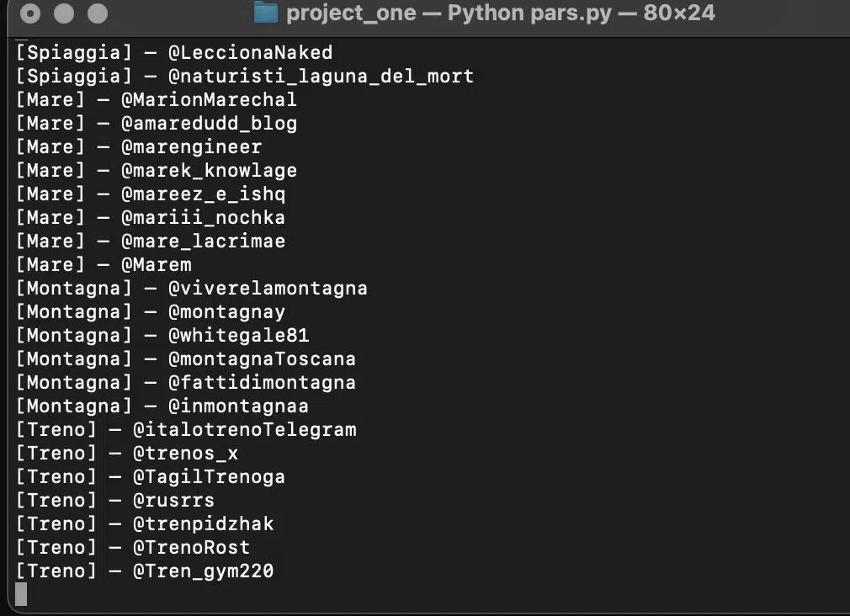Viewport: 850px width, 616px height.
Task: Click the @TagilTrenoga line
Action: click(150, 477)
